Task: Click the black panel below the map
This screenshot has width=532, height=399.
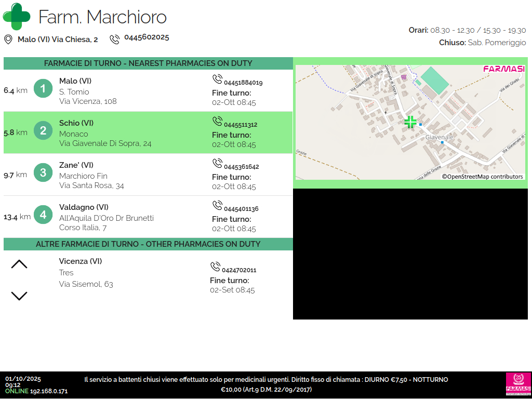Action: tap(412, 254)
